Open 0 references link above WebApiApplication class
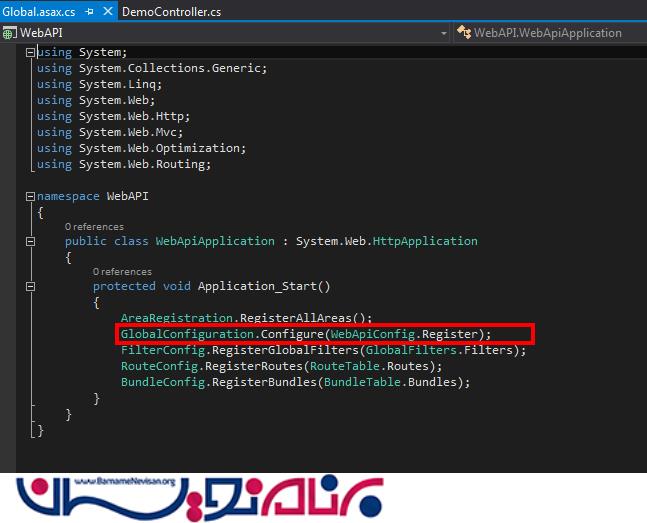The height and width of the screenshot is (523, 647). tap(94, 227)
